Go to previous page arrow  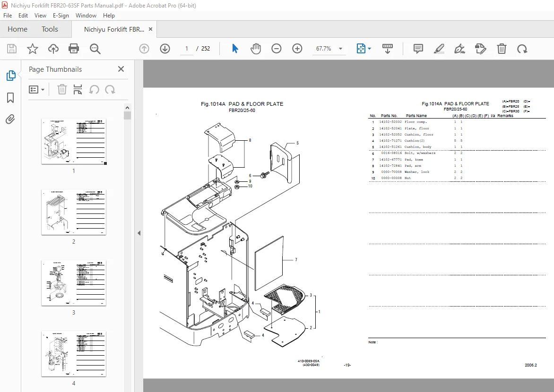144,49
